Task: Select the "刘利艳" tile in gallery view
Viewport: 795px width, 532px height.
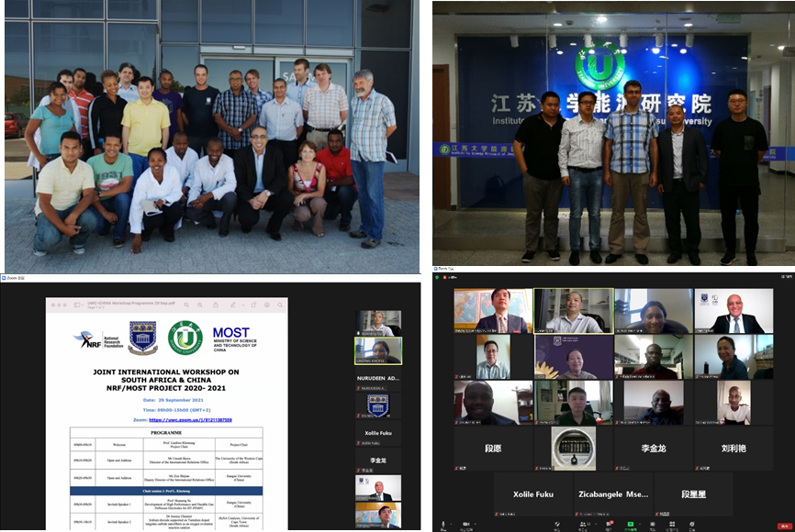Action: tap(733, 448)
